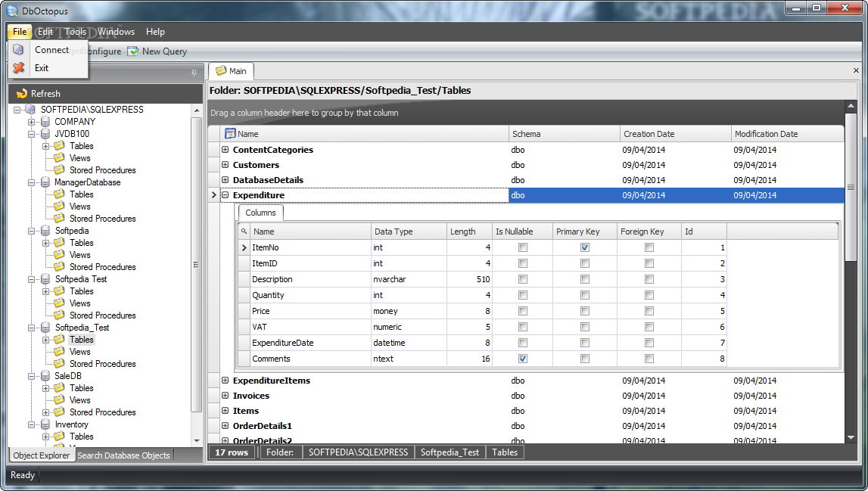Click scroll down arrow of tables grid
Screen dimensions: 868x491
click(x=851, y=438)
